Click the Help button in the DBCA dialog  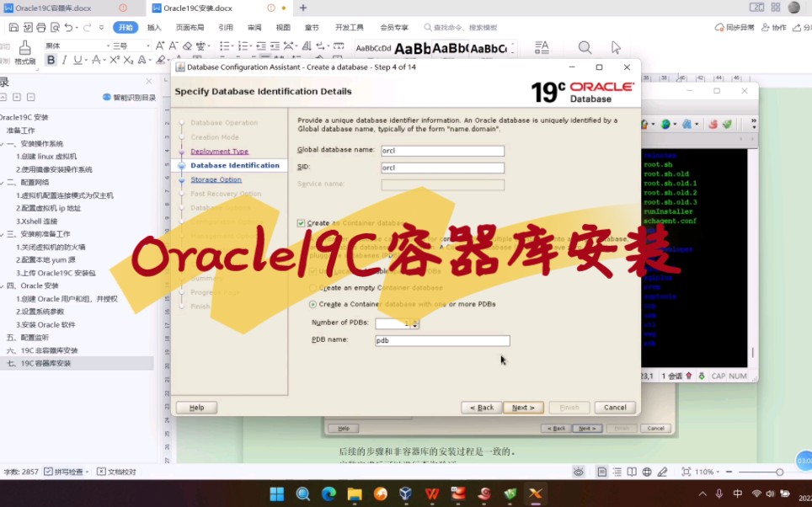(196, 407)
